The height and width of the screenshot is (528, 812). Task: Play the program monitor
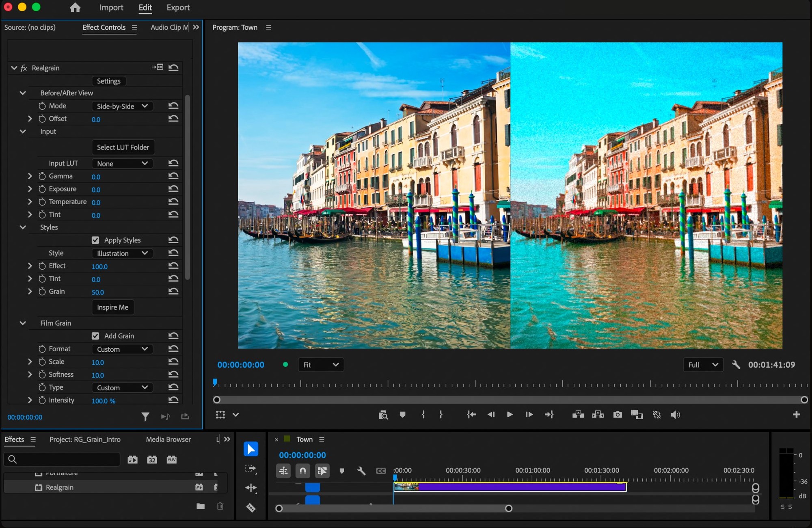(x=510, y=415)
